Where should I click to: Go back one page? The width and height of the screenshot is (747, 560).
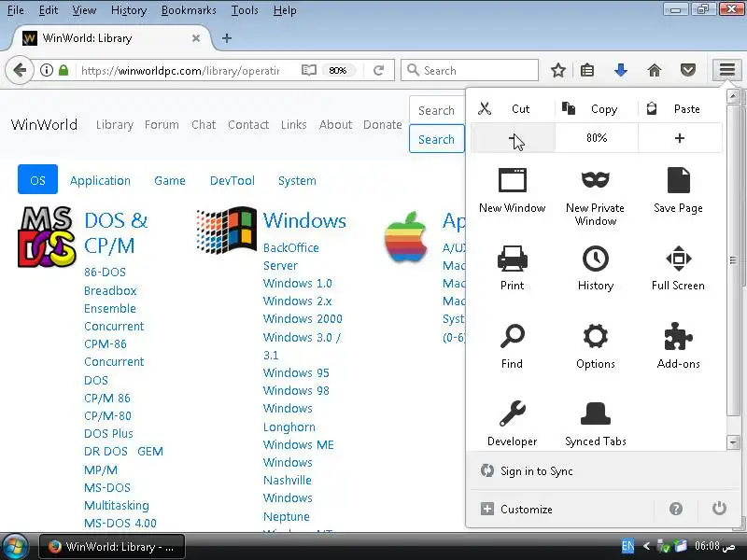tap(20, 71)
